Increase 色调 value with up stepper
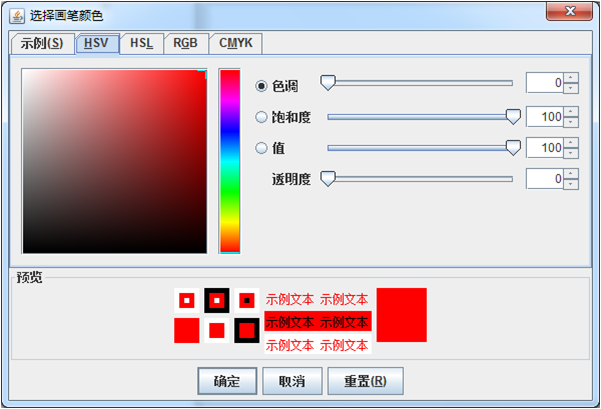This screenshot has height=409, width=601. click(x=571, y=78)
